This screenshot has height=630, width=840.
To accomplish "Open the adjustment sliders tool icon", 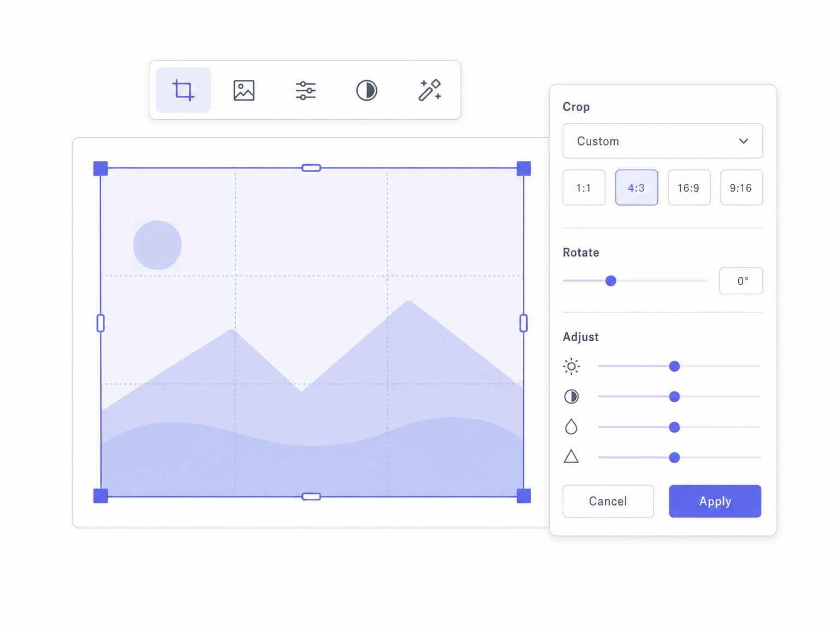I will click(x=306, y=90).
